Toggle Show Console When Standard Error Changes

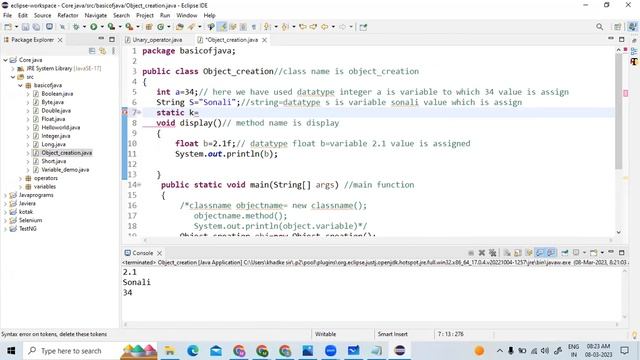pyautogui.click(x=551, y=253)
